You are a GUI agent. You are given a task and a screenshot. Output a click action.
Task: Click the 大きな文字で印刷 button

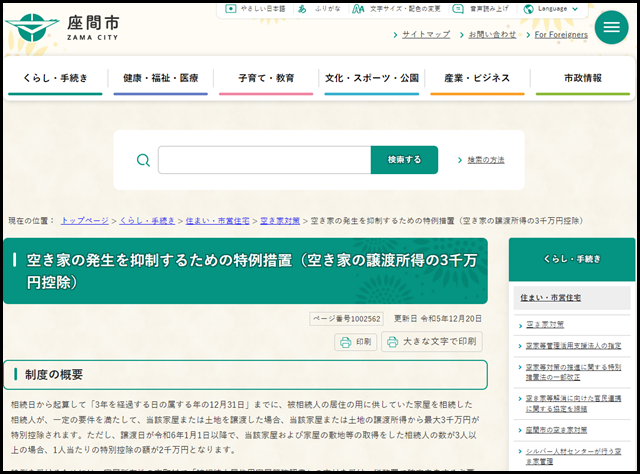432,341
